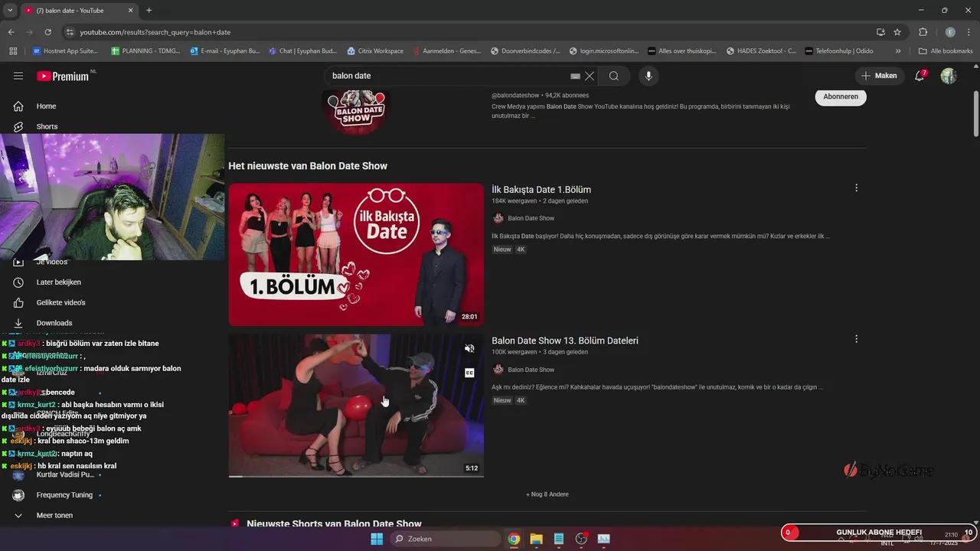Open the Chrome profile icon in toolbar
980x551 pixels.
(950, 32)
